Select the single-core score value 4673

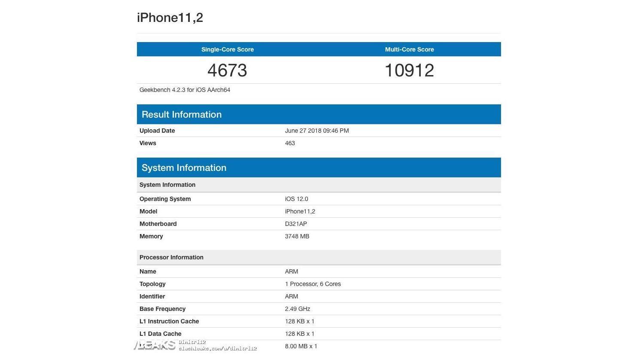point(227,70)
